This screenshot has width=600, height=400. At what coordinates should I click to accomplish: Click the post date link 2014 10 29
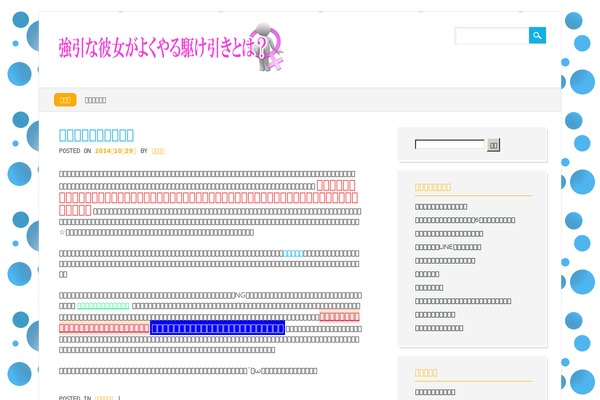116,151
